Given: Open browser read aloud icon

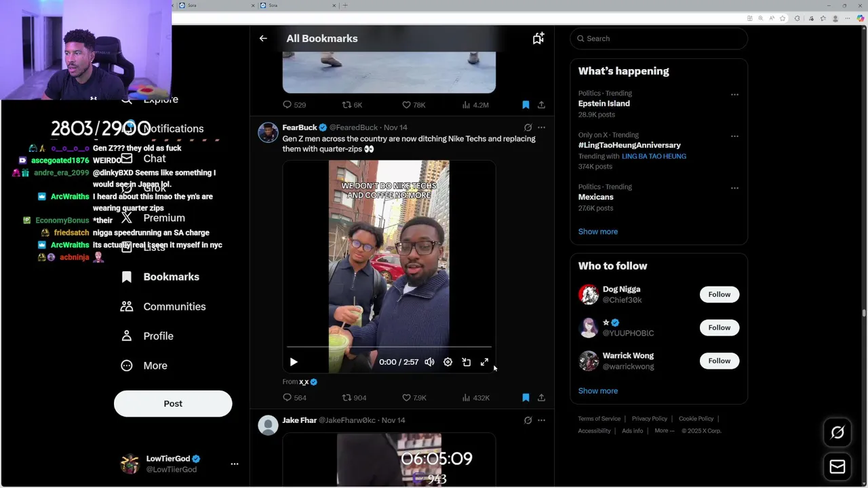Looking at the screenshot, I should click(772, 18).
